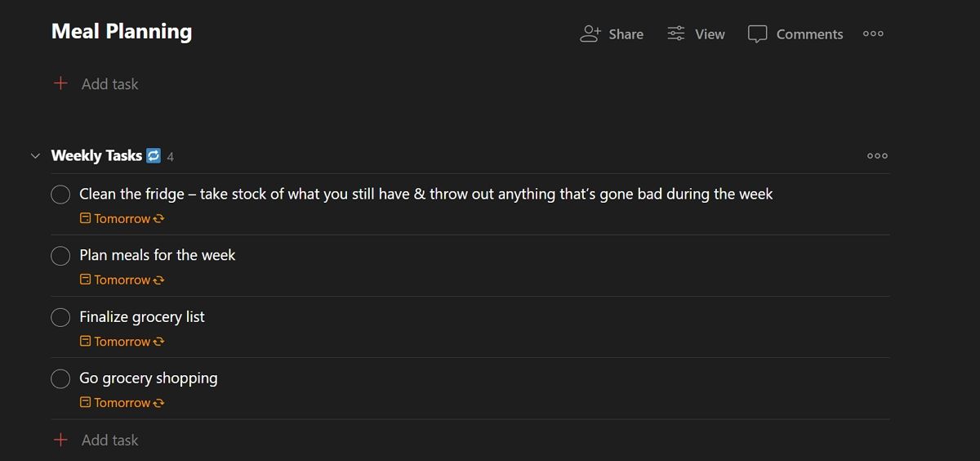Click recurring icon beside Go grocery shopping date
Image resolution: width=980 pixels, height=461 pixels.
click(x=159, y=403)
